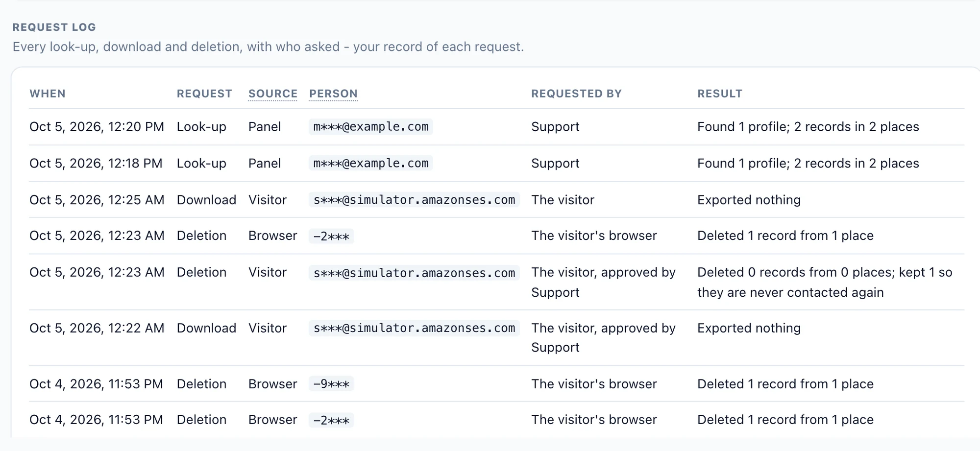
Task: Select the Oct 5, 12:18 PM timestamp
Action: point(96,164)
